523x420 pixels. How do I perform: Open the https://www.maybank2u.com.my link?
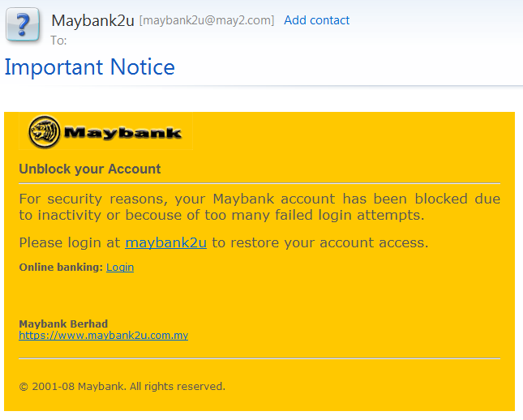[x=104, y=335]
